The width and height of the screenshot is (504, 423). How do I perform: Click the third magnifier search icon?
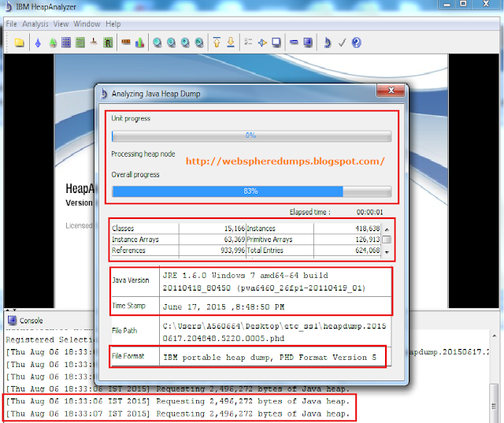coord(186,43)
